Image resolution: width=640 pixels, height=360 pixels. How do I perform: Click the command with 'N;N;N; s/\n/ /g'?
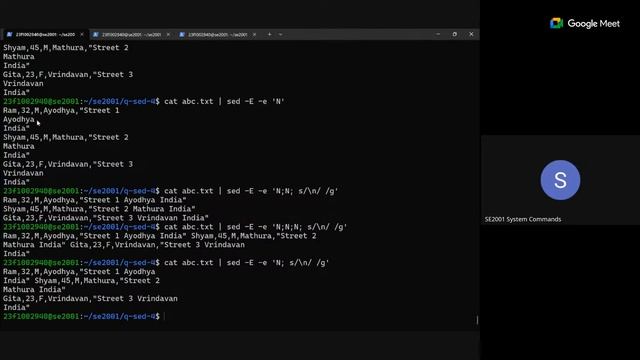256,227
